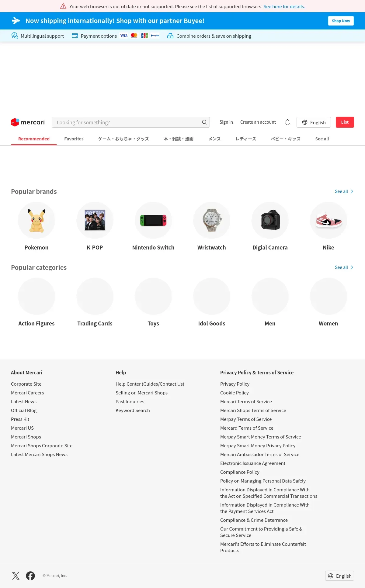Screen dimensions: 365x588
Task: Open Electronic Issuance Agreement link
Action: (x=253, y=463)
